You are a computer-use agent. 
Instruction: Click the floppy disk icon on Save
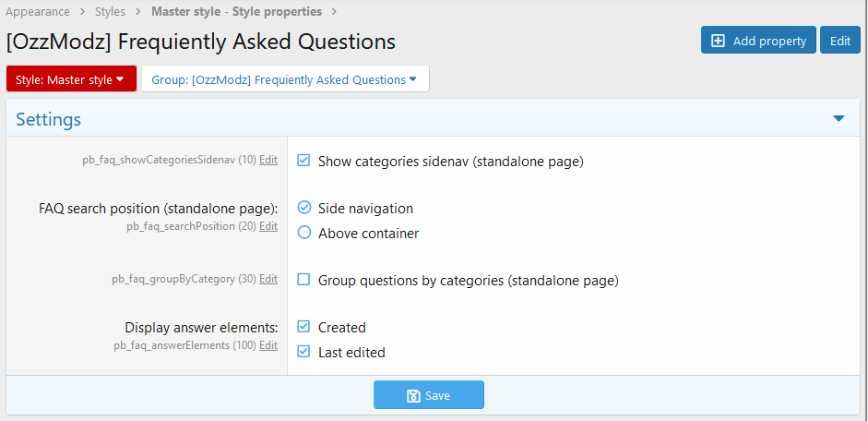click(x=413, y=395)
